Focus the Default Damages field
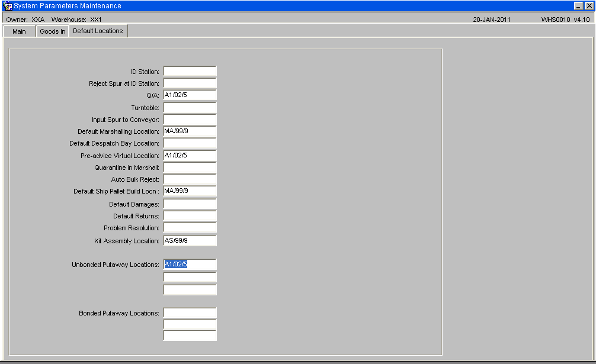 click(190, 204)
